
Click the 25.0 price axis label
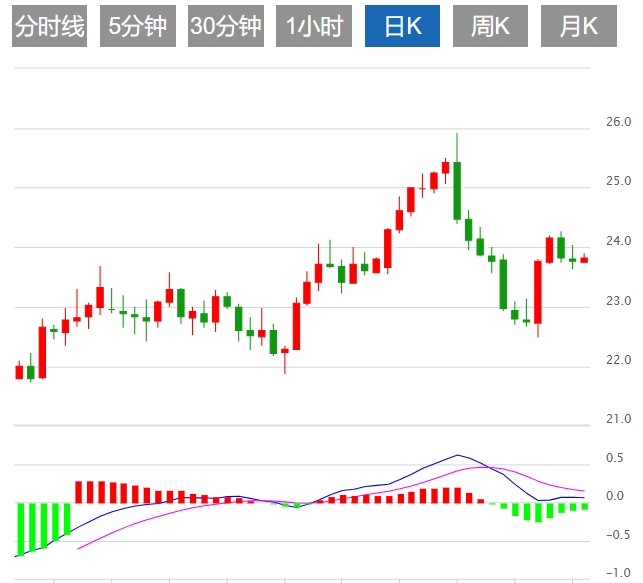tap(618, 181)
